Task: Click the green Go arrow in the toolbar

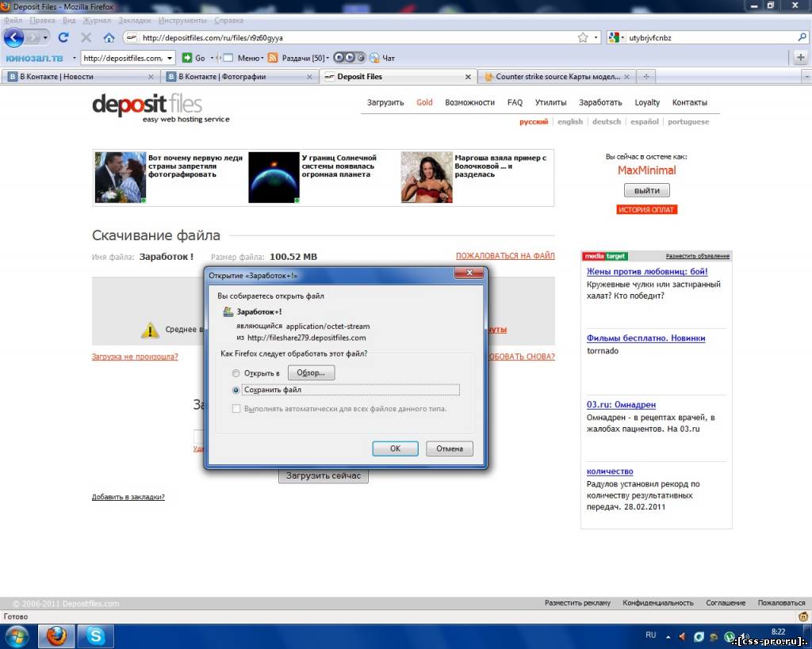Action: click(x=187, y=58)
